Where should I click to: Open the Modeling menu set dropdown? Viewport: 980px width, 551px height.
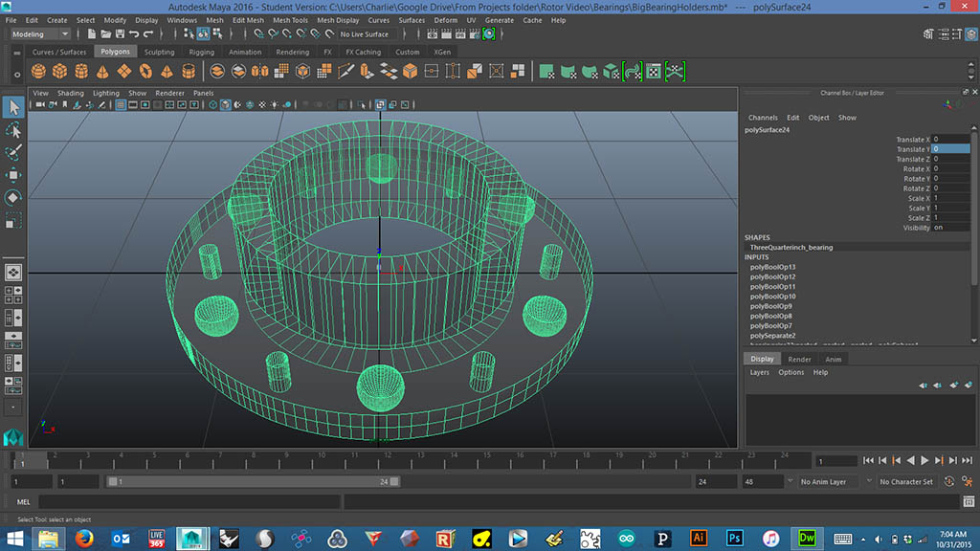38,34
